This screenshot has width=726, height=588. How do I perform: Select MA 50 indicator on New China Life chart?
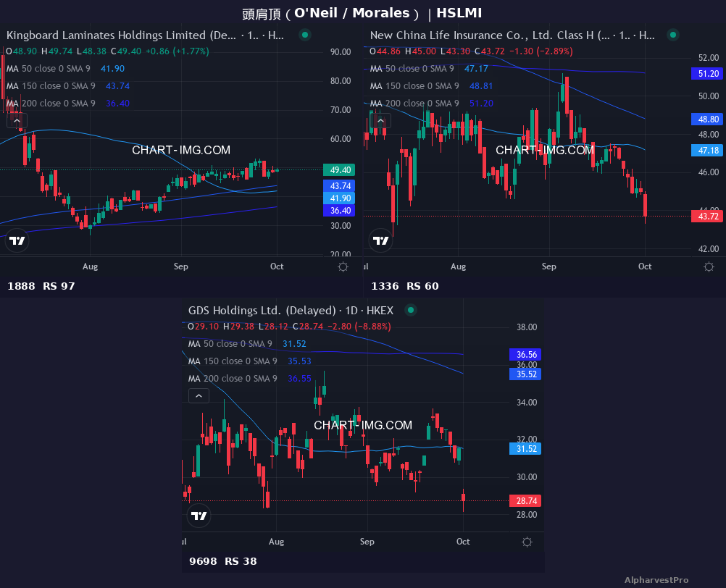pos(429,69)
